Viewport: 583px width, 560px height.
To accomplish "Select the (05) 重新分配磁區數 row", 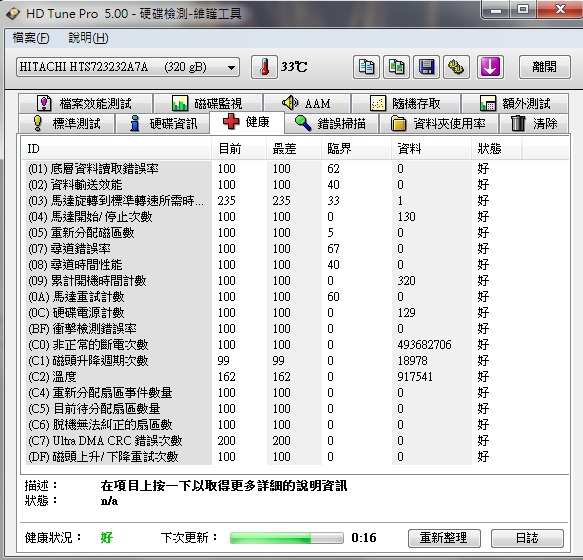I will coord(297,233).
